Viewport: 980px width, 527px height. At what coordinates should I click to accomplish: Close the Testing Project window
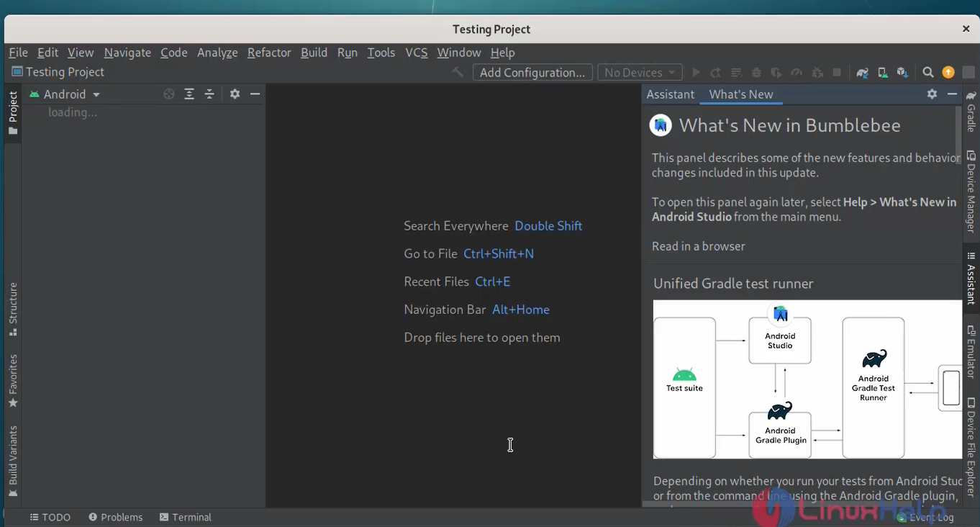[x=966, y=29]
